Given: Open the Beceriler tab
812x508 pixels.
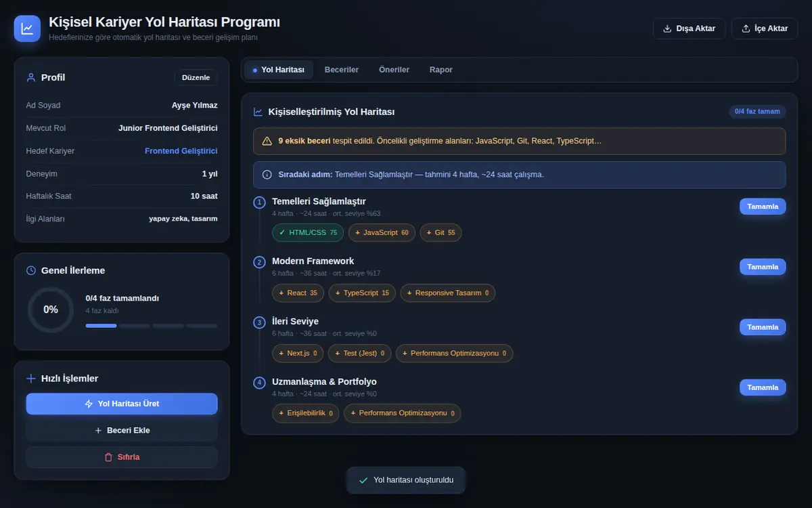Looking at the screenshot, I should 342,70.
